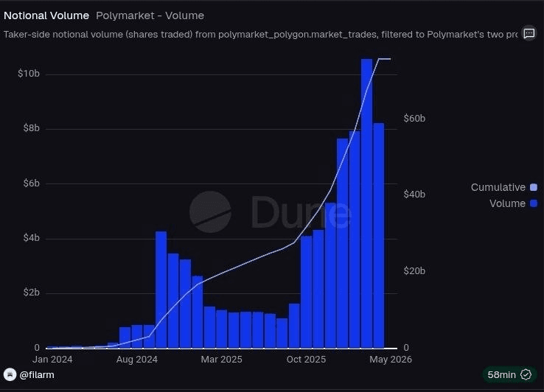The image size is (544, 392).
Task: Click the Mar 2025 x-axis label
Action: (x=221, y=360)
